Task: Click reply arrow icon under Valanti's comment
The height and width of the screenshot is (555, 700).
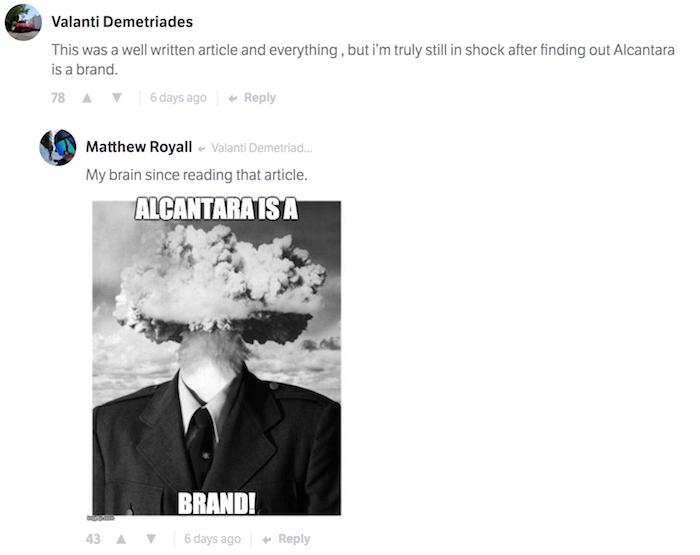Action: (x=233, y=98)
